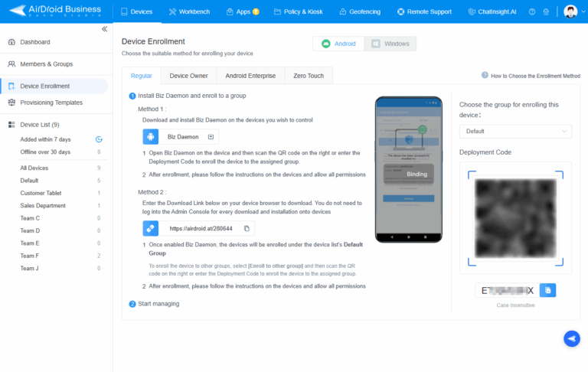The height and width of the screenshot is (372, 588).
Task: Click the refresh icon beside Added within 7 days
Action: tap(99, 139)
